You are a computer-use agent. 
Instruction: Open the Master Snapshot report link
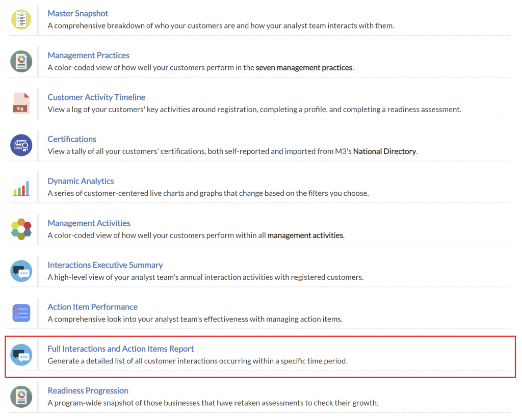tap(78, 13)
